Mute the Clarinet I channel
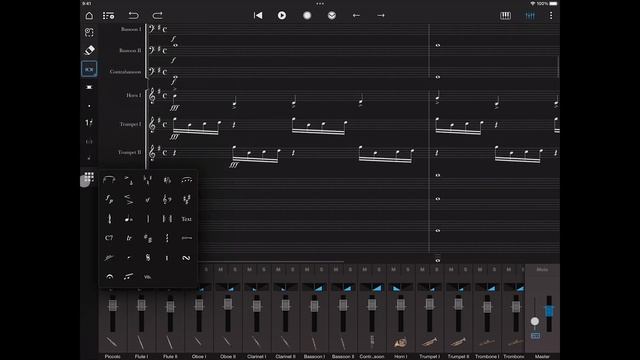This screenshot has width=640, height=360. 249,269
